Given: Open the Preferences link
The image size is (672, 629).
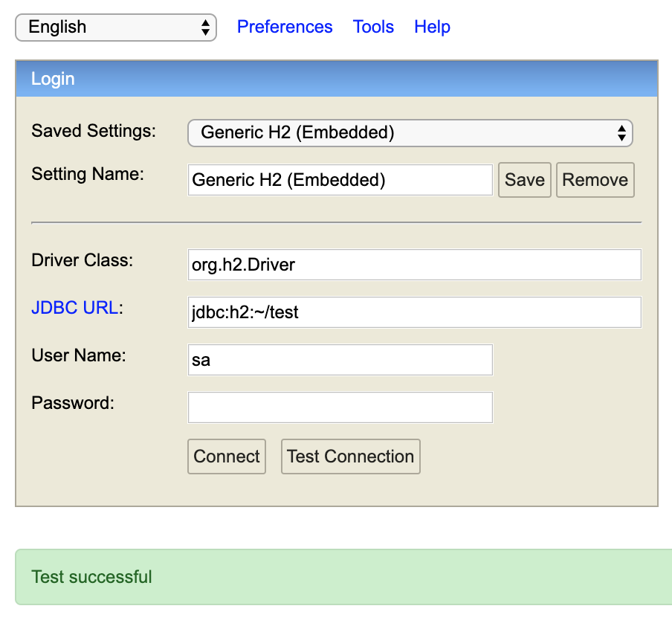Looking at the screenshot, I should (285, 27).
